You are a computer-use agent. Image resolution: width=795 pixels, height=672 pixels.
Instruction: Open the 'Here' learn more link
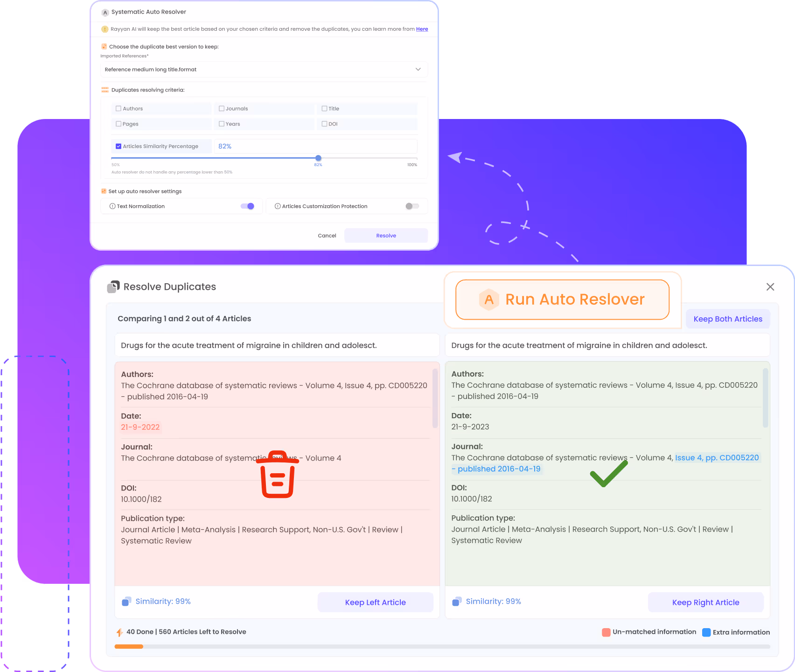point(422,29)
